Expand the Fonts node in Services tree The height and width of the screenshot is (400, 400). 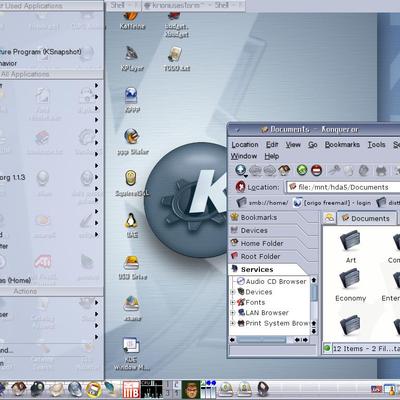(x=233, y=302)
